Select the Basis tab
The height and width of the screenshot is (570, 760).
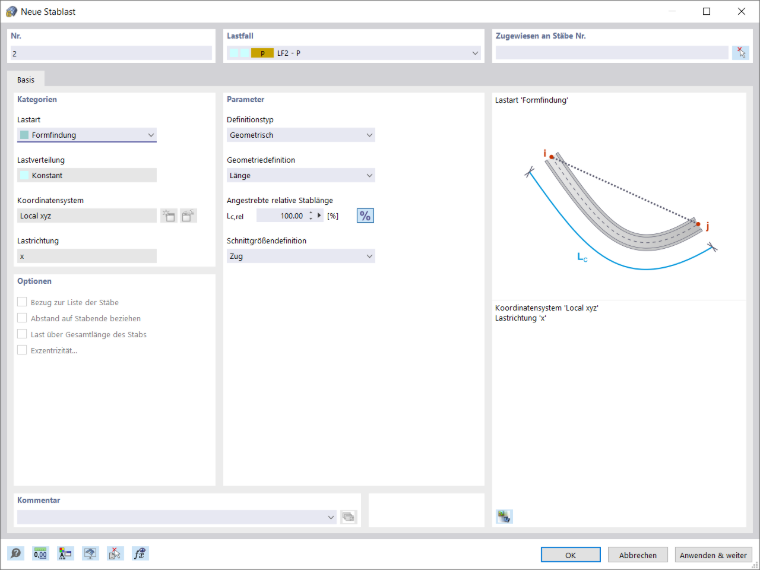26,79
